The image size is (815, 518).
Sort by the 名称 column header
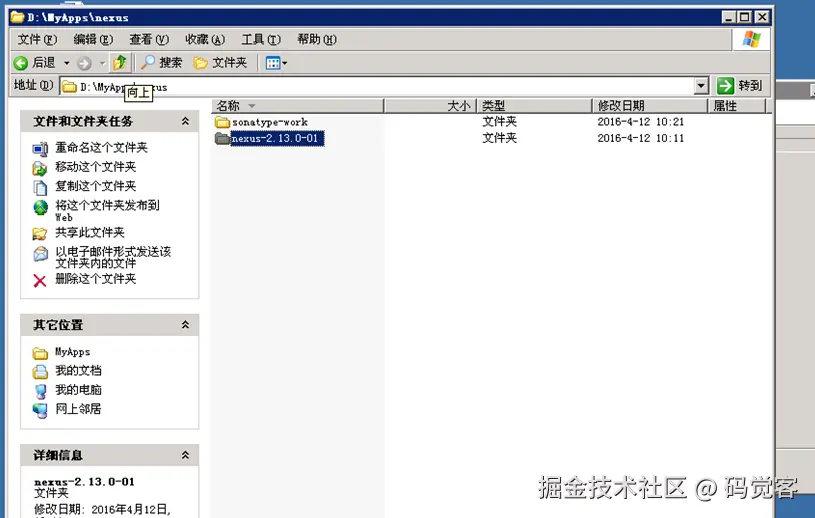point(297,106)
